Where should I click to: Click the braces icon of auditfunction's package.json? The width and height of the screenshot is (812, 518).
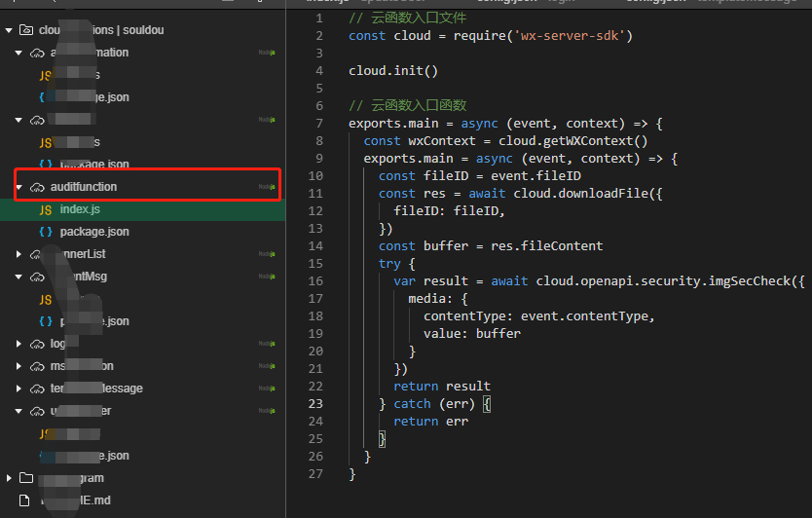click(x=46, y=232)
